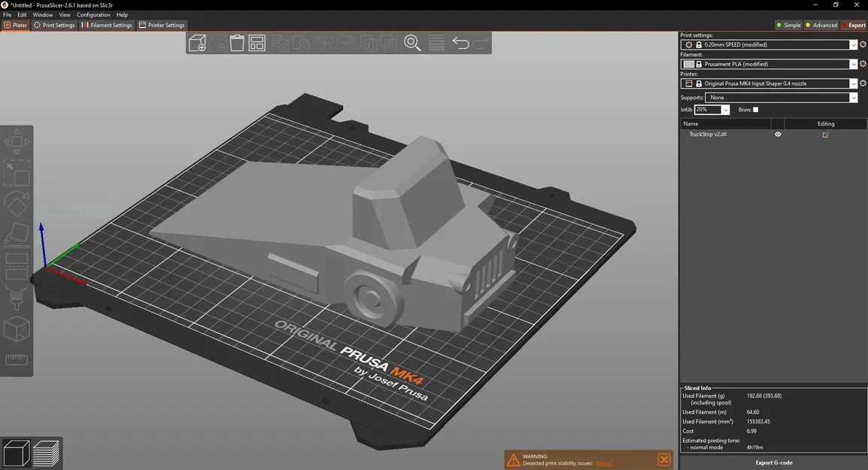Open the Configuration menu
868x470 pixels.
point(93,15)
